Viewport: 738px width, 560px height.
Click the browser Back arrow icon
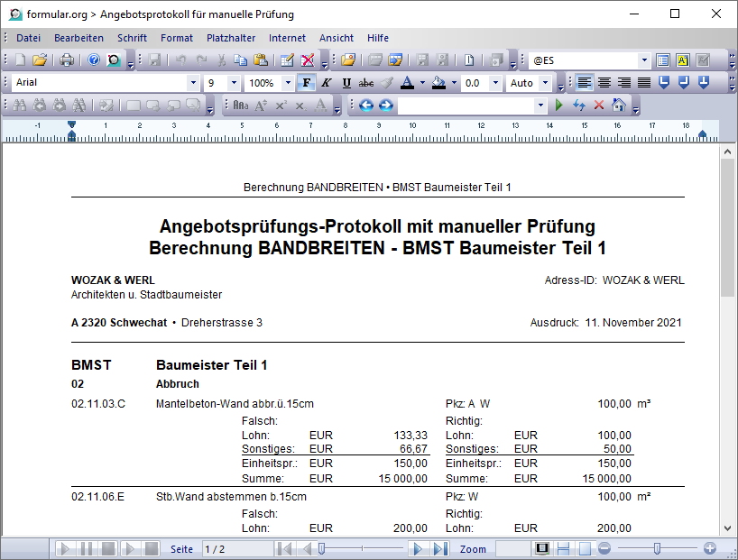tap(366, 106)
